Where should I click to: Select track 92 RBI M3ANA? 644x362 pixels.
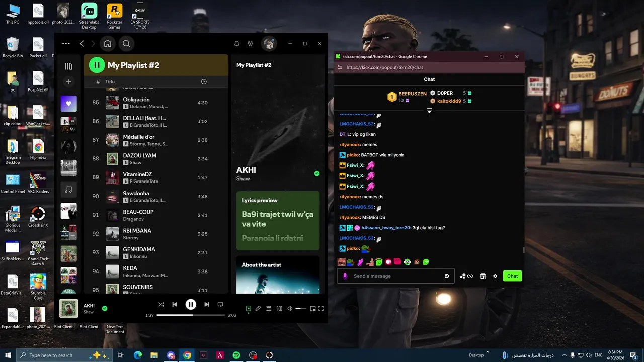155,234
